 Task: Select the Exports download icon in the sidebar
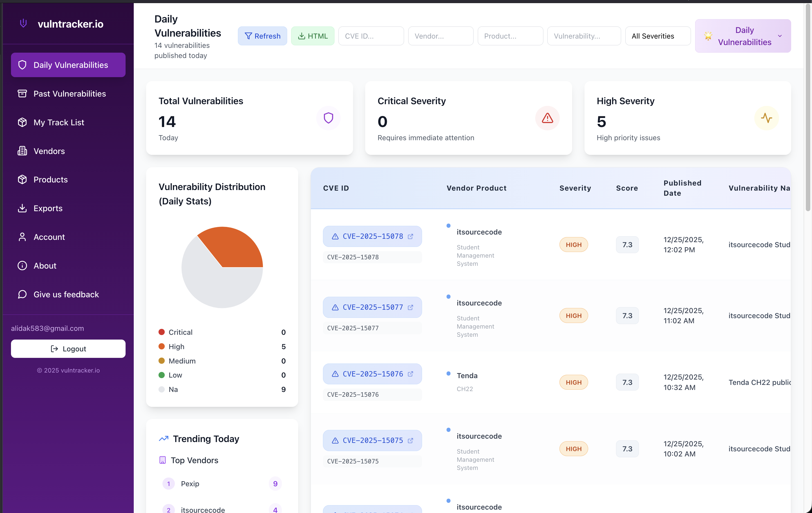tap(22, 208)
